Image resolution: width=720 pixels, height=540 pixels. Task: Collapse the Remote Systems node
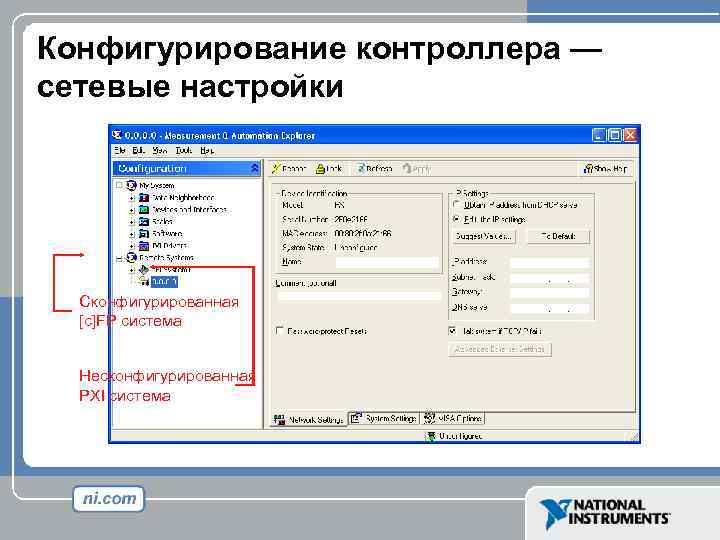(x=119, y=258)
